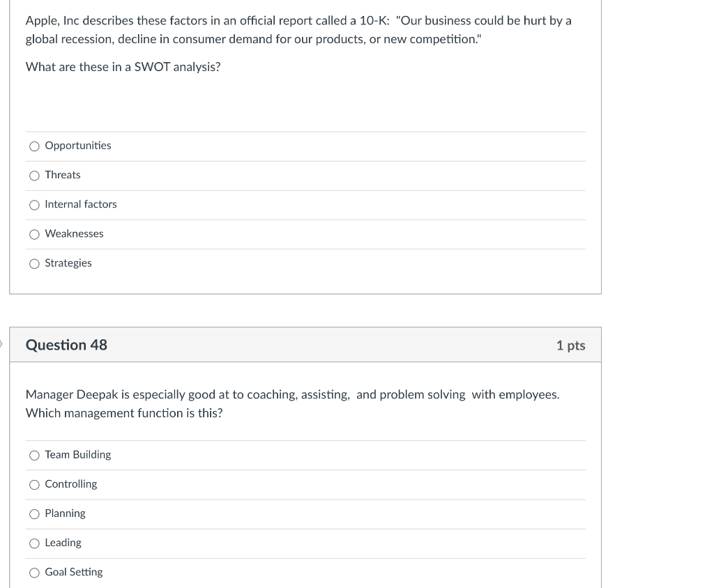Click the 1 pts label

[570, 345]
